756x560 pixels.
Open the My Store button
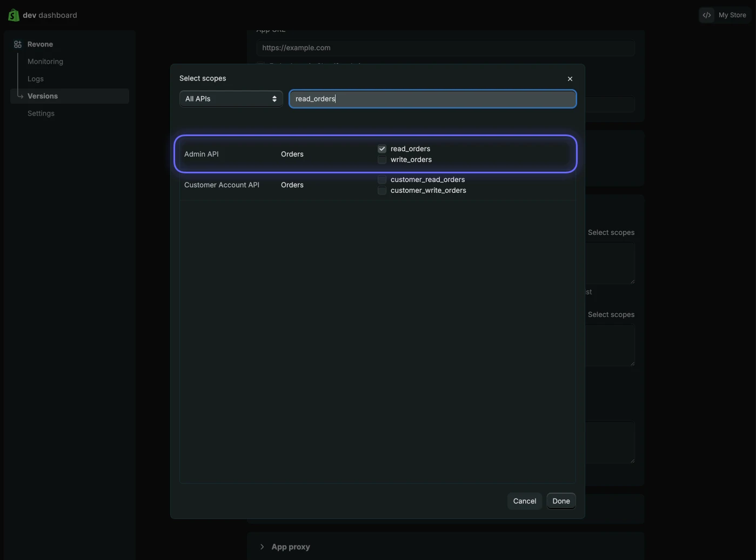tap(725, 15)
